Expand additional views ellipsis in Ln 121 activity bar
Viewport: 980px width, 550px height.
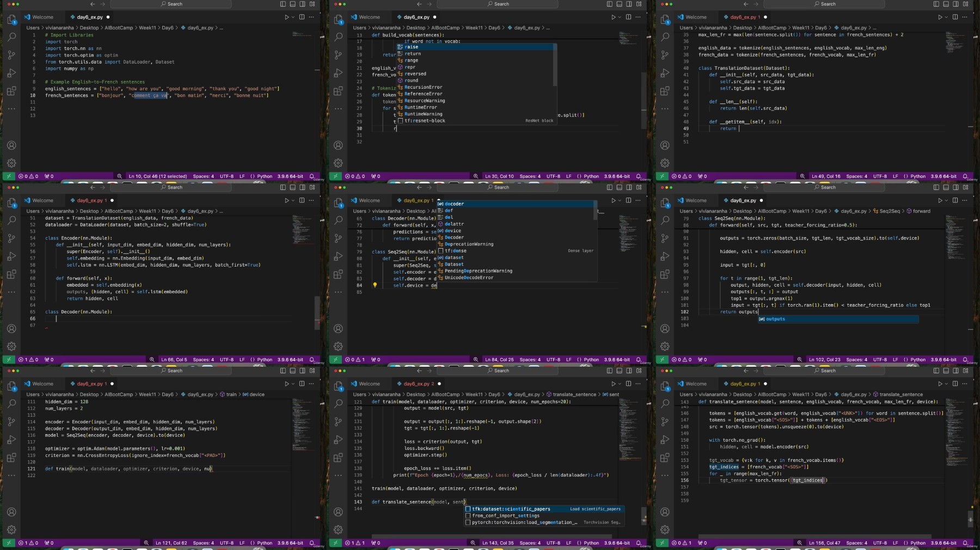pos(11,475)
